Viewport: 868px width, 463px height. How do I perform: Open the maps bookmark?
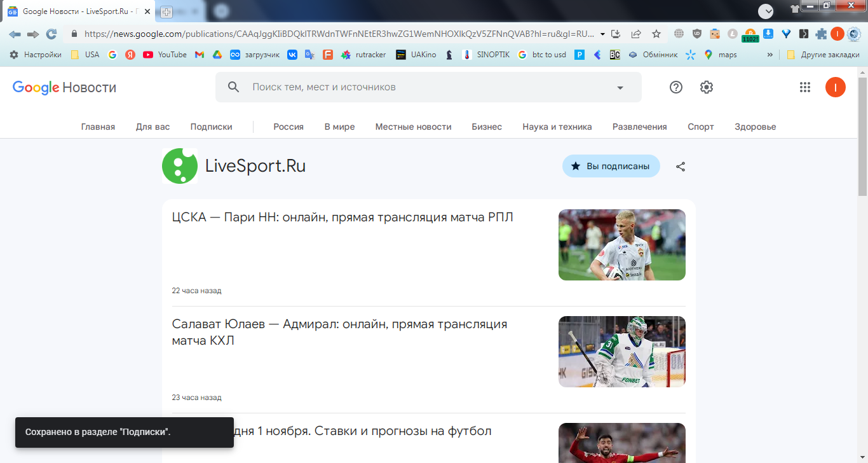pyautogui.click(x=721, y=55)
